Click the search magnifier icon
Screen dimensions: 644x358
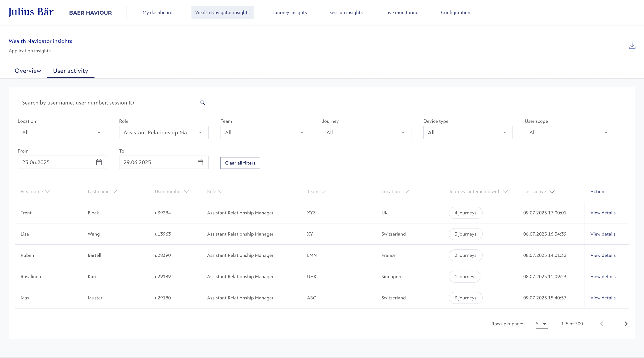(x=202, y=103)
